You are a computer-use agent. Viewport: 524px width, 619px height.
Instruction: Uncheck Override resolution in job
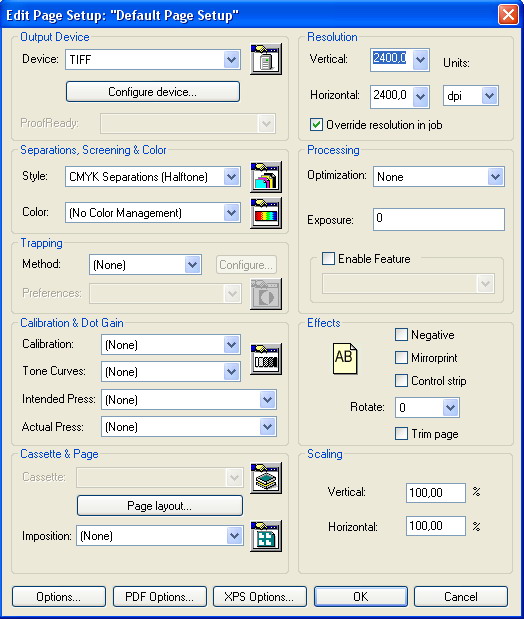point(316,125)
